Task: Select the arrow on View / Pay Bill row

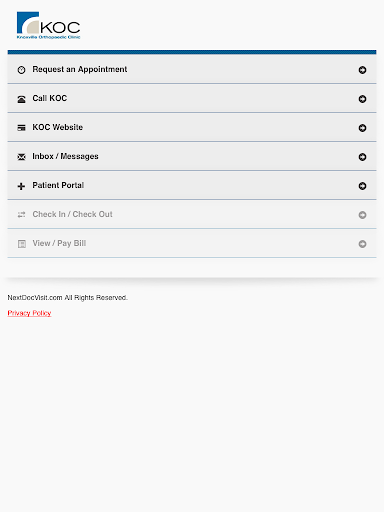Action: 362,244
